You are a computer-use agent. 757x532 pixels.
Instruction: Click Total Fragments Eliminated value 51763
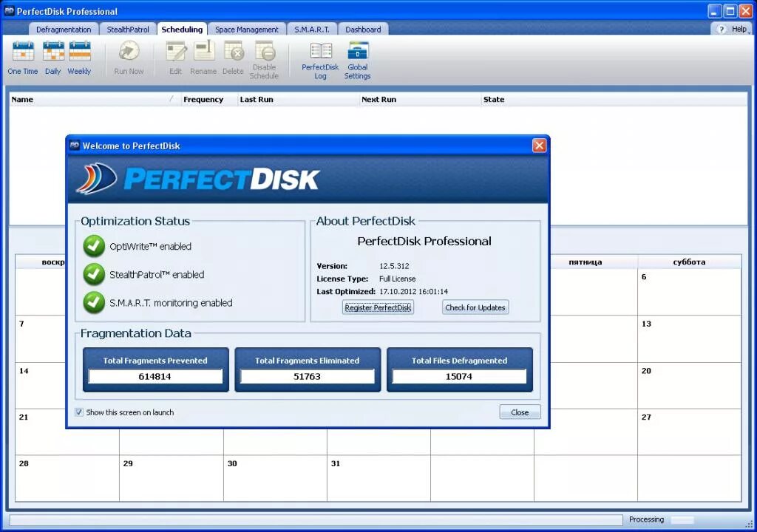[307, 377]
